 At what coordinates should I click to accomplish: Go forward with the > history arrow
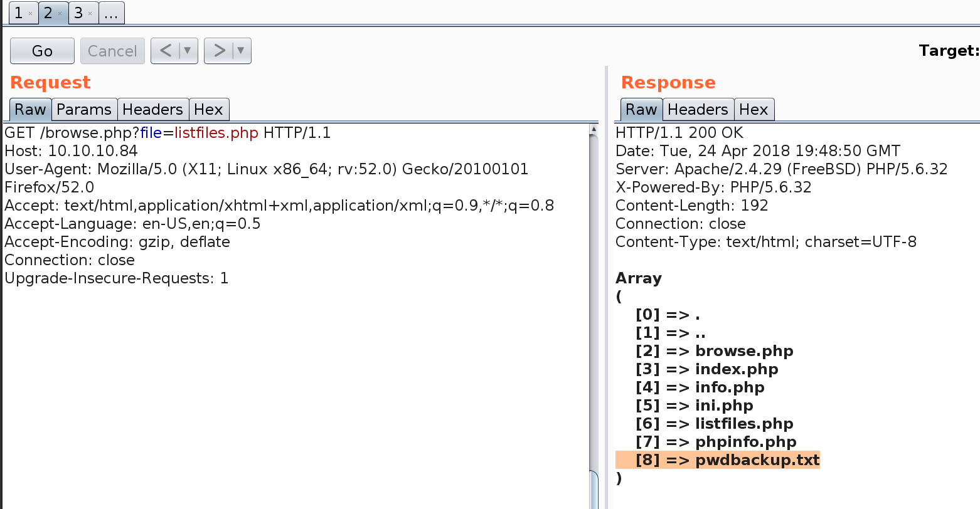(219, 51)
